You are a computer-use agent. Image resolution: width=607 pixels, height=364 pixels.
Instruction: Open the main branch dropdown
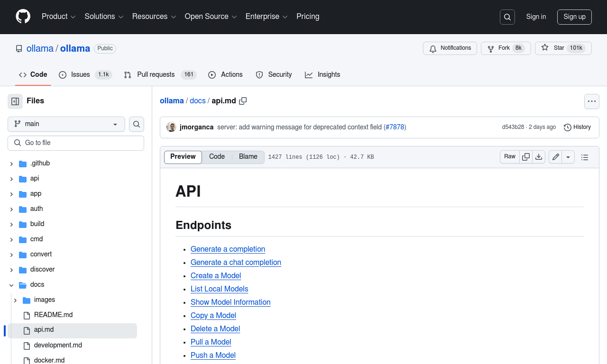[66, 124]
